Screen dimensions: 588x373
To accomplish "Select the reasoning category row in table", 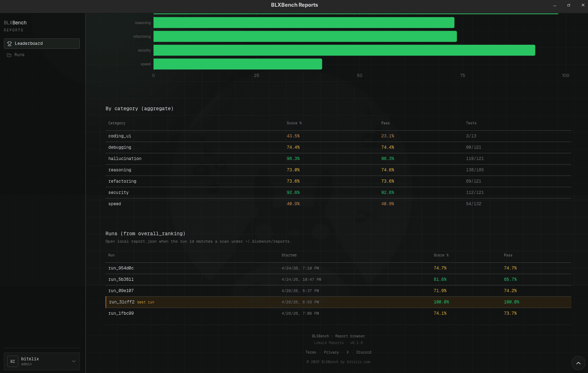I will pos(338,170).
